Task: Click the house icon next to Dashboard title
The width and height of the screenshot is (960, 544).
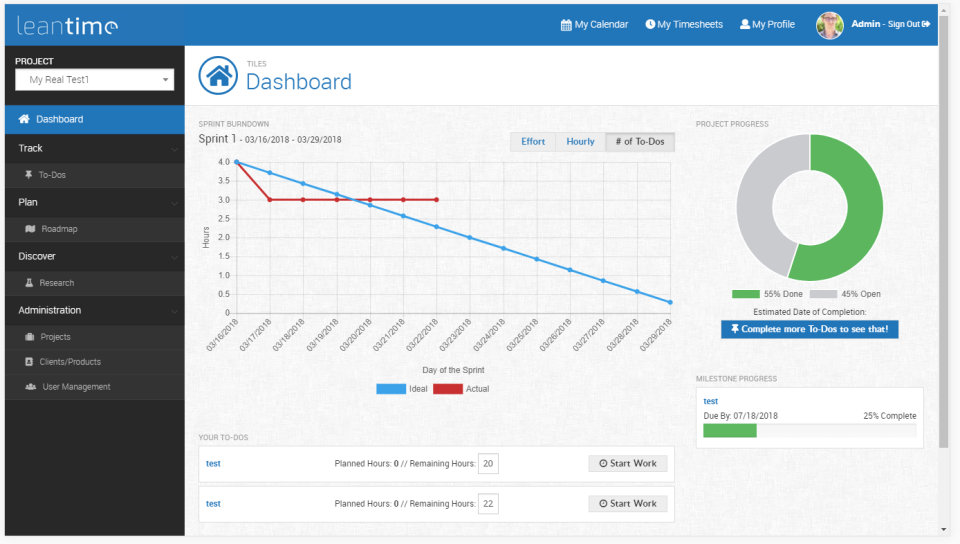Action: coord(218,76)
